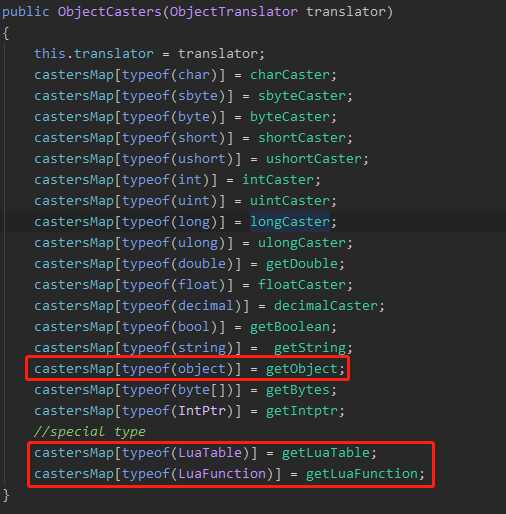This screenshot has height=514, width=506.
Task: Click the getObject method reference
Action: coord(302,369)
